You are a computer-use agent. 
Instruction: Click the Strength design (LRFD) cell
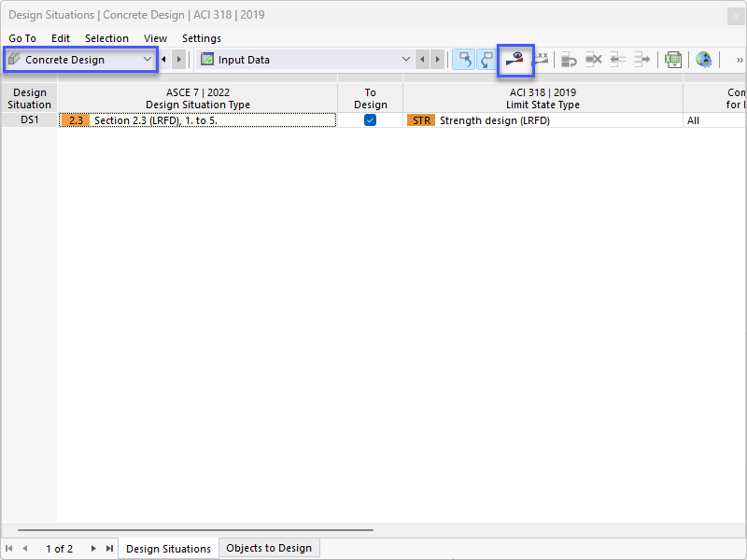(543, 120)
